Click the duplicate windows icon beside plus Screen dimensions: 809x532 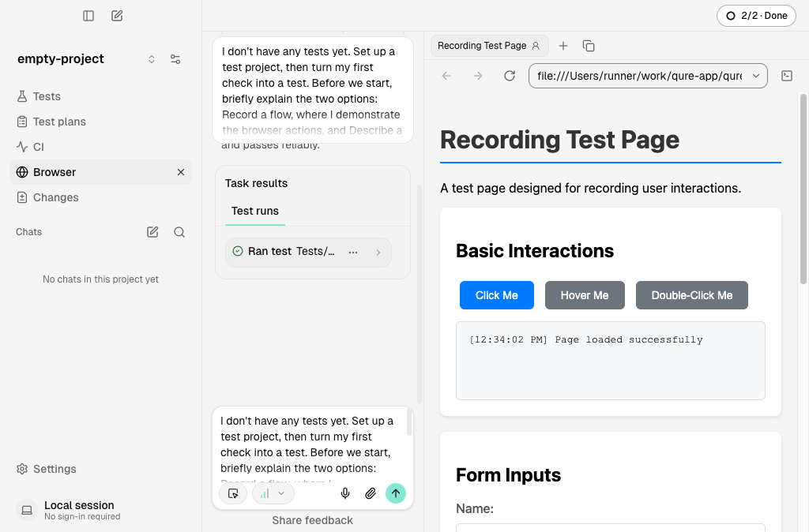588,46
